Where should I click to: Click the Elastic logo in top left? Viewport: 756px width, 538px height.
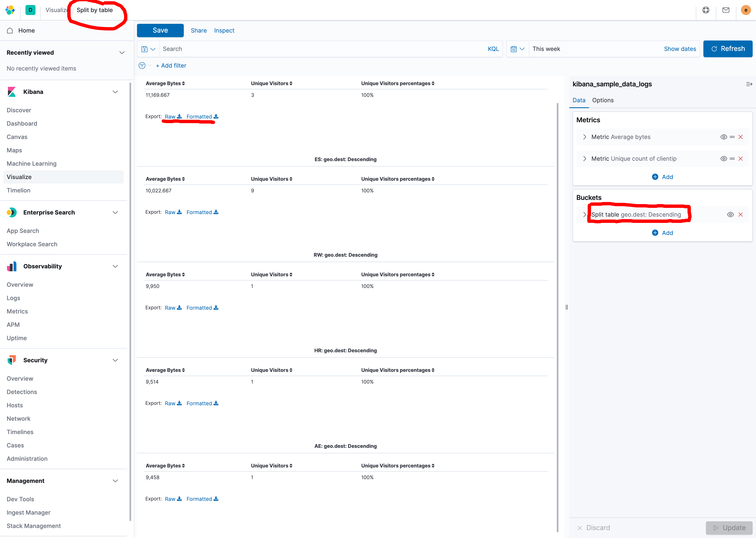pyautogui.click(x=10, y=10)
